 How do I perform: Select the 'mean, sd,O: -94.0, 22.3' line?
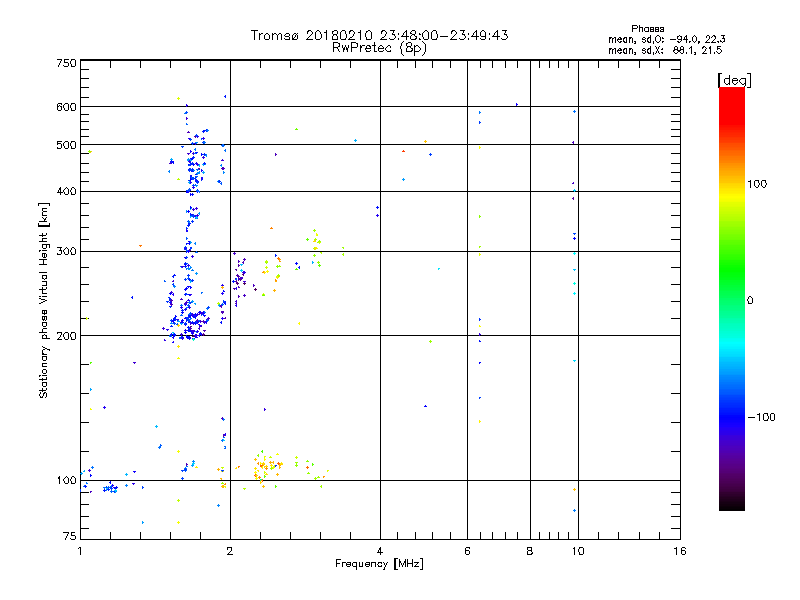pyautogui.click(x=666, y=39)
